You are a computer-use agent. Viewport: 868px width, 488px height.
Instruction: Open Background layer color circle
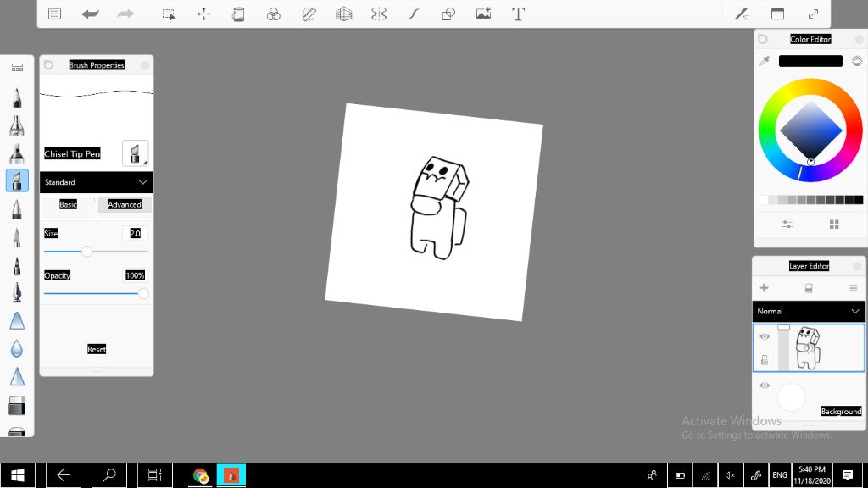(x=791, y=397)
